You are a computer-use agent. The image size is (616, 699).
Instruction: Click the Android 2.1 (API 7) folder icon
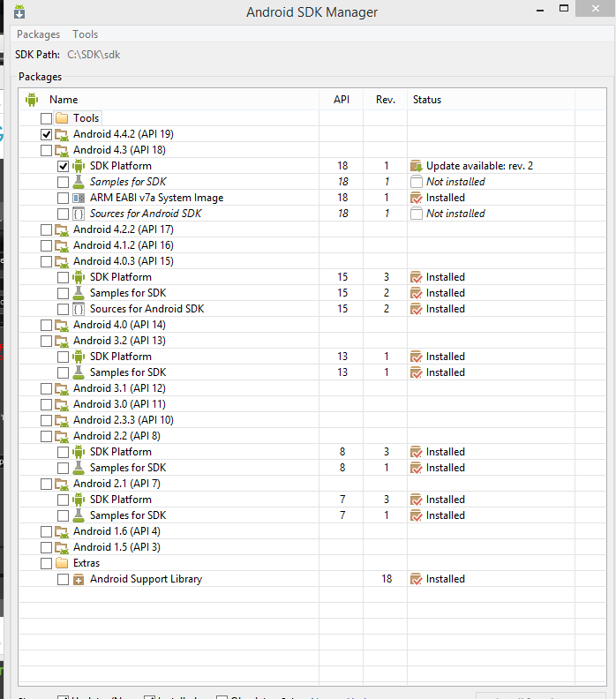click(62, 484)
